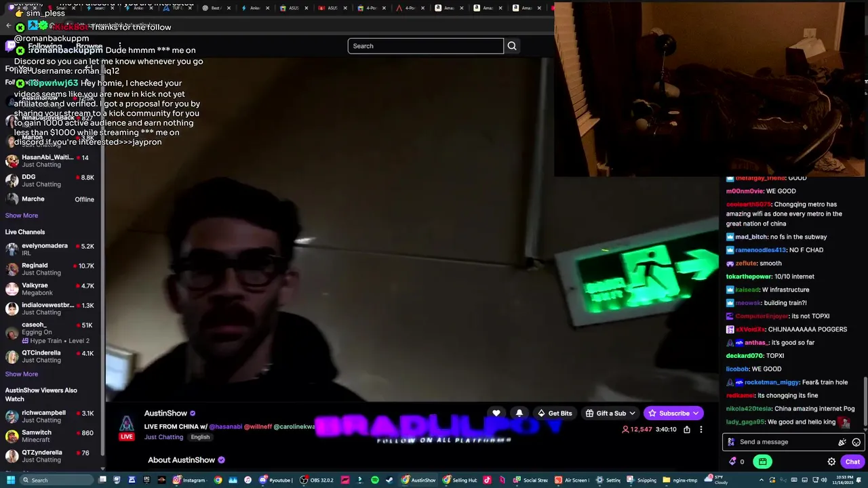This screenshot has width=868, height=488.
Task: Click the nikola420tesla chat username
Action: (750, 409)
